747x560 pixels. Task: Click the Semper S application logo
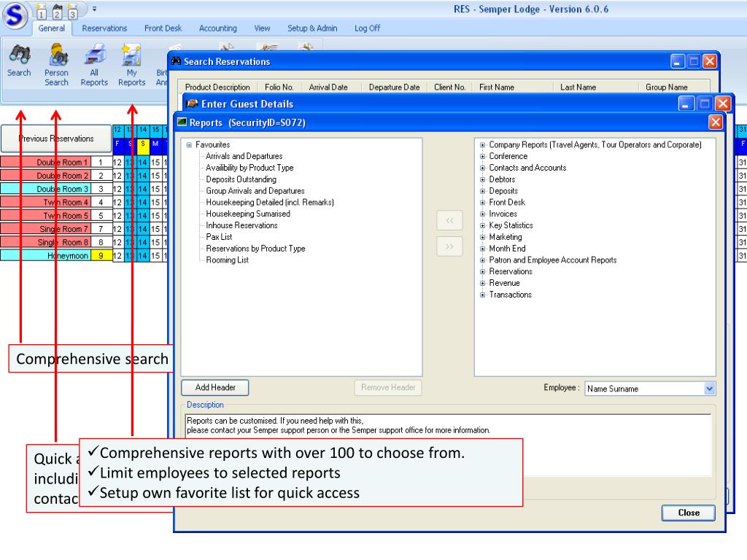(x=15, y=15)
